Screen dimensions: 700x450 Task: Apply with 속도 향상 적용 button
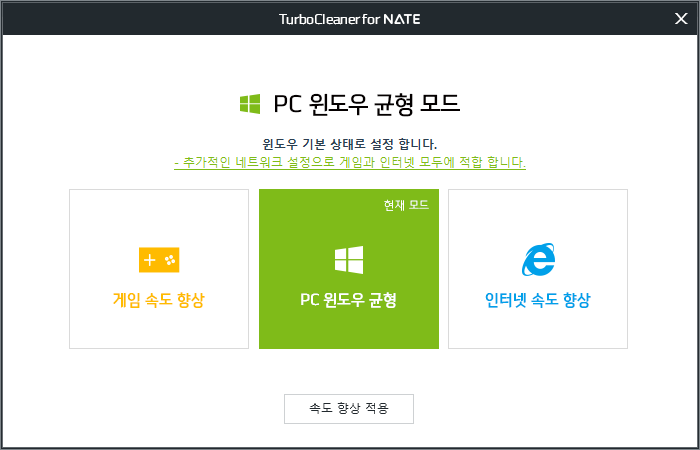pos(349,408)
